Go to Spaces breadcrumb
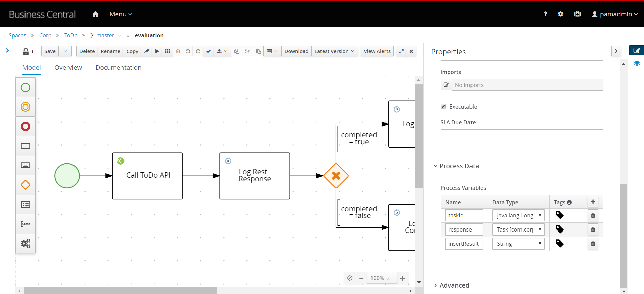The image size is (644, 294). pos(17,35)
